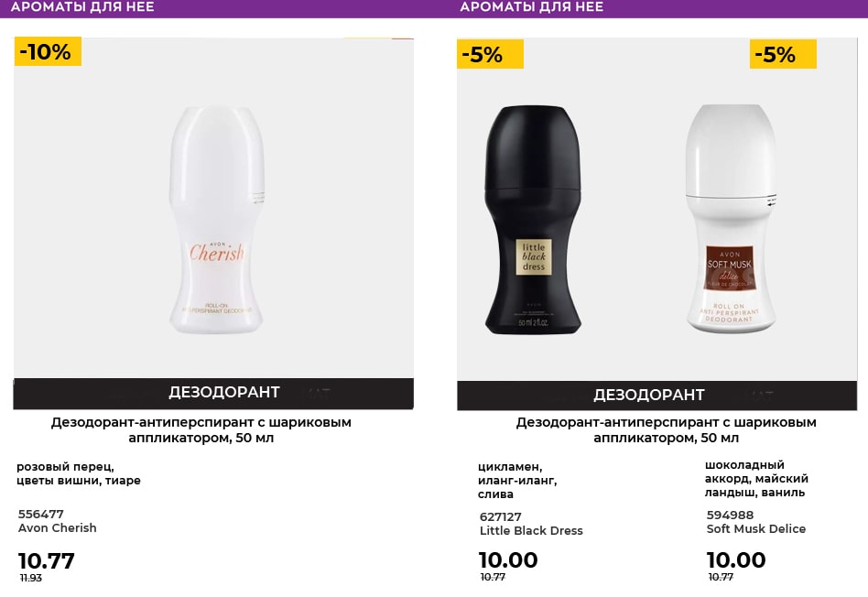Click the ДЕЗОДОРАНТ banner under the Cherish bottle

(224, 393)
